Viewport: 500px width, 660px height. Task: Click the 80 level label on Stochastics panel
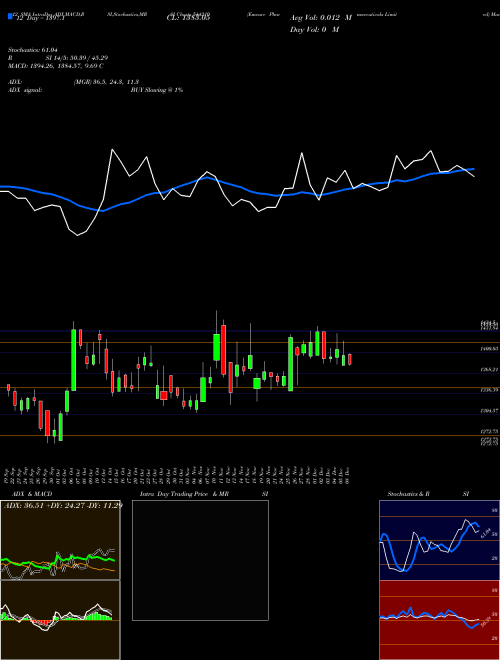[495, 510]
